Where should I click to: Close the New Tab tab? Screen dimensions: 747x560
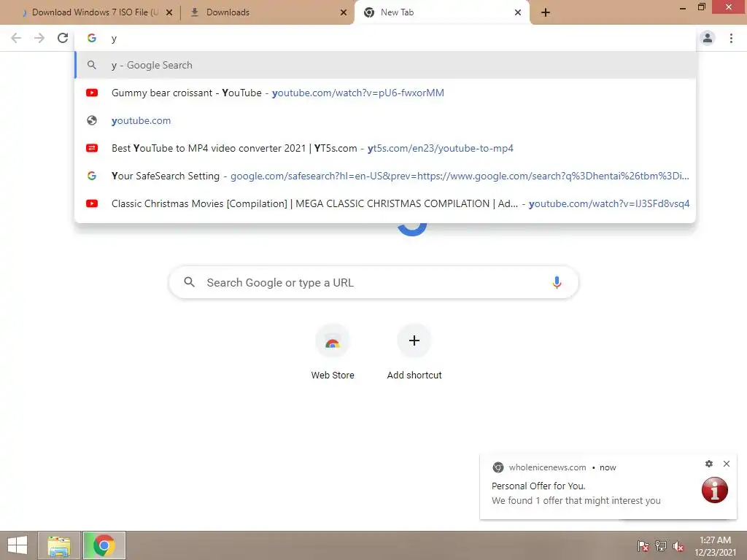point(518,12)
